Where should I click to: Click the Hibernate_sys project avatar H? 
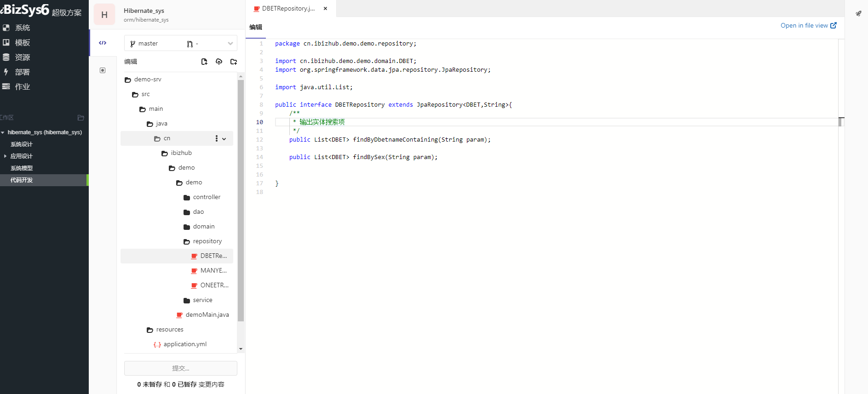[x=104, y=15]
